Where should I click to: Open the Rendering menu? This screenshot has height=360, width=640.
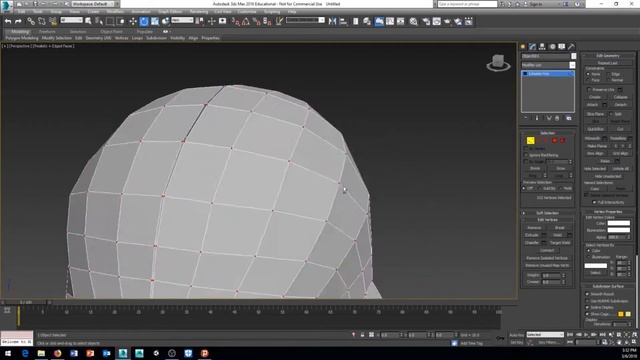(x=199, y=12)
